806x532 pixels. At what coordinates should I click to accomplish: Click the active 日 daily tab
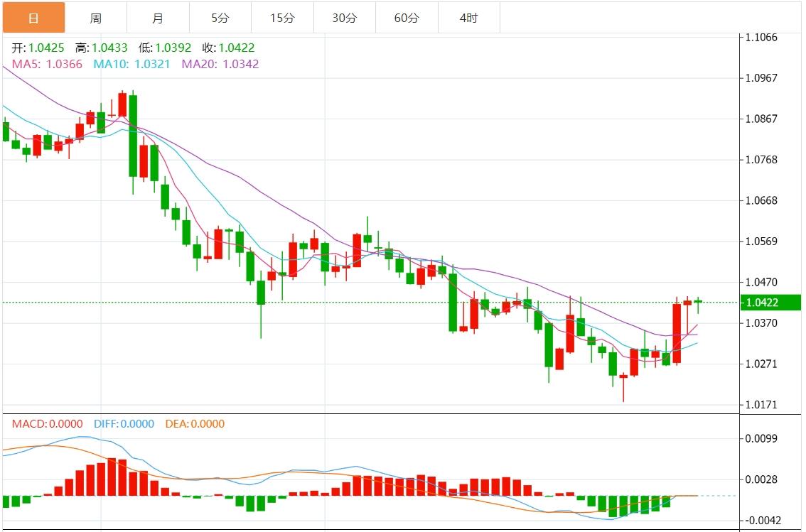(33, 18)
